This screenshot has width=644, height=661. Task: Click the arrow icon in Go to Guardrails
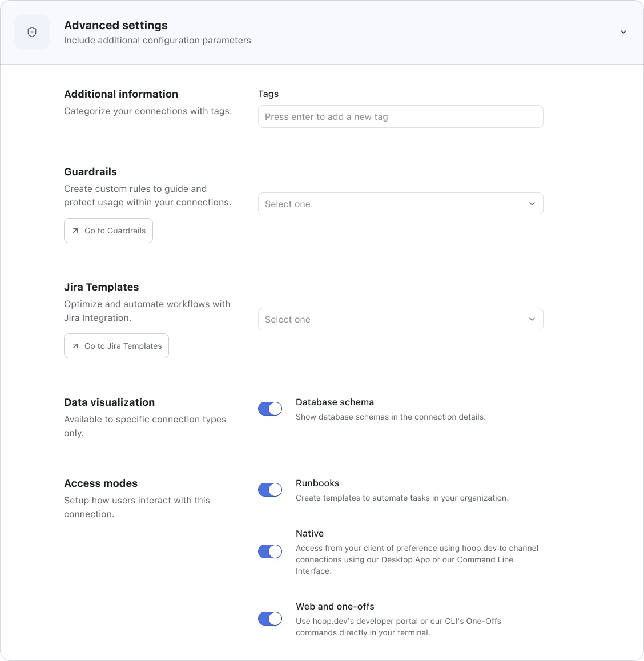[75, 231]
